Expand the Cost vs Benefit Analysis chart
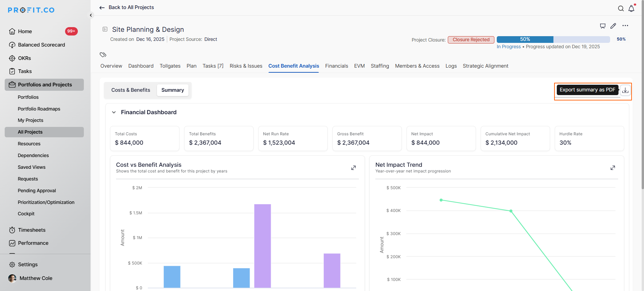Viewport: 644px width, 291px height. pyautogui.click(x=353, y=168)
